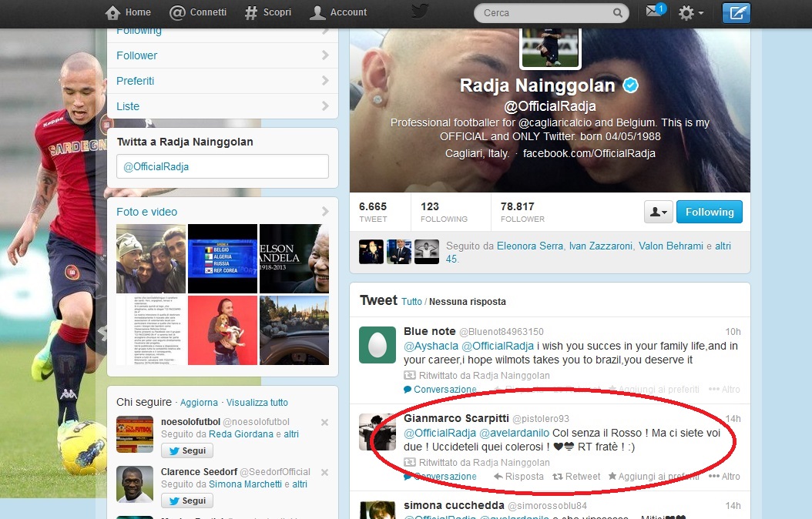This screenshot has height=519, width=812.
Task: Open the direct messages envelope icon
Action: [653, 12]
